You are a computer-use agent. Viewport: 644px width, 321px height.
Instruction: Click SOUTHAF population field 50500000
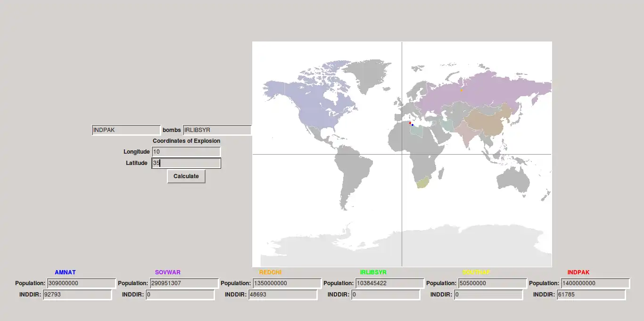point(492,283)
